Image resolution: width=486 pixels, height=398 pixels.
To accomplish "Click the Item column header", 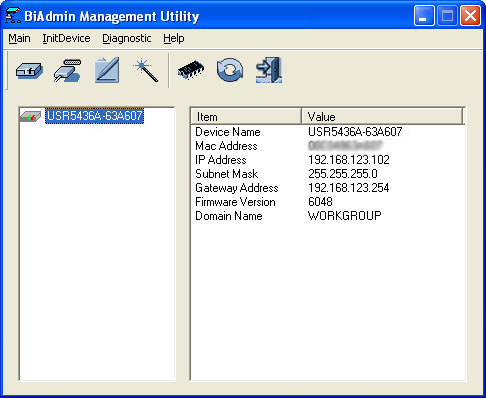I will pyautogui.click(x=246, y=117).
